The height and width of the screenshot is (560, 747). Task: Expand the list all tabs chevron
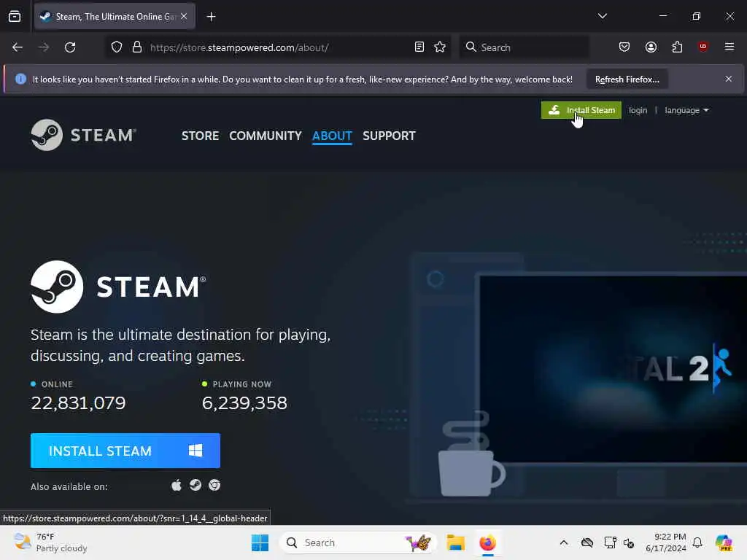602,16
